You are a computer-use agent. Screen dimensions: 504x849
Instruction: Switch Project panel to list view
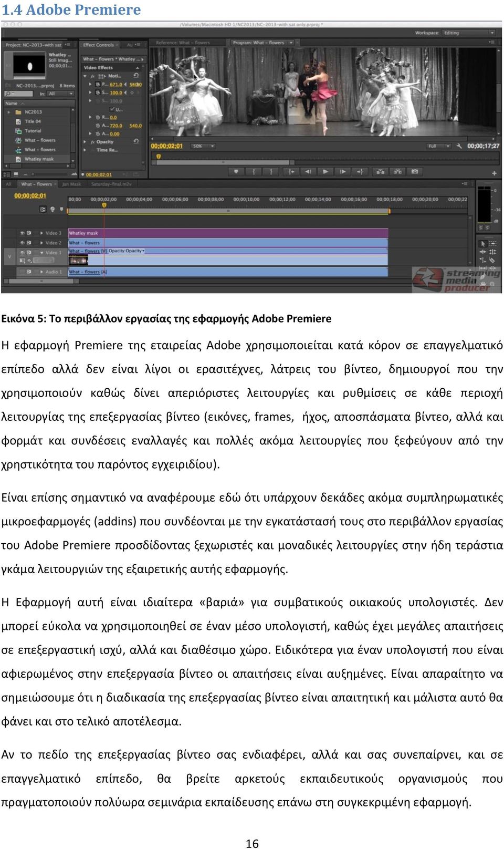pyautogui.click(x=6, y=174)
